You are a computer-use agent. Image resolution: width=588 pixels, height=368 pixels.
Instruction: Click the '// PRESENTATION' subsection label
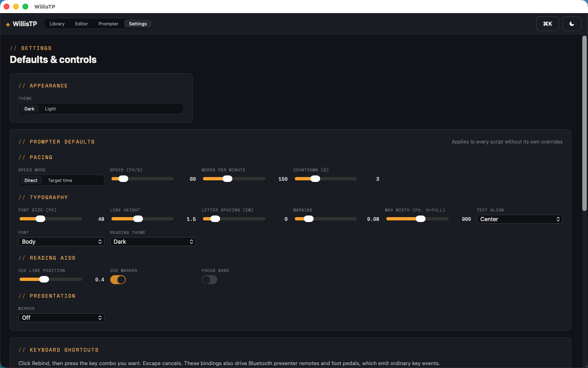47,296
